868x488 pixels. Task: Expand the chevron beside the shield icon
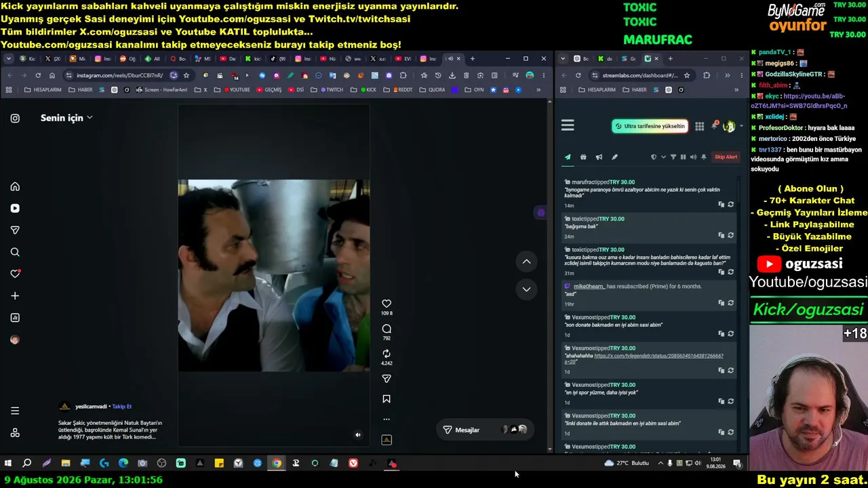click(x=663, y=157)
